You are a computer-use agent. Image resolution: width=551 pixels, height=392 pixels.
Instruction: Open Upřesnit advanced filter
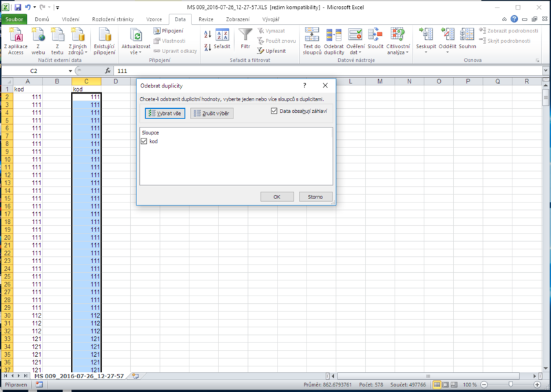tap(271, 51)
